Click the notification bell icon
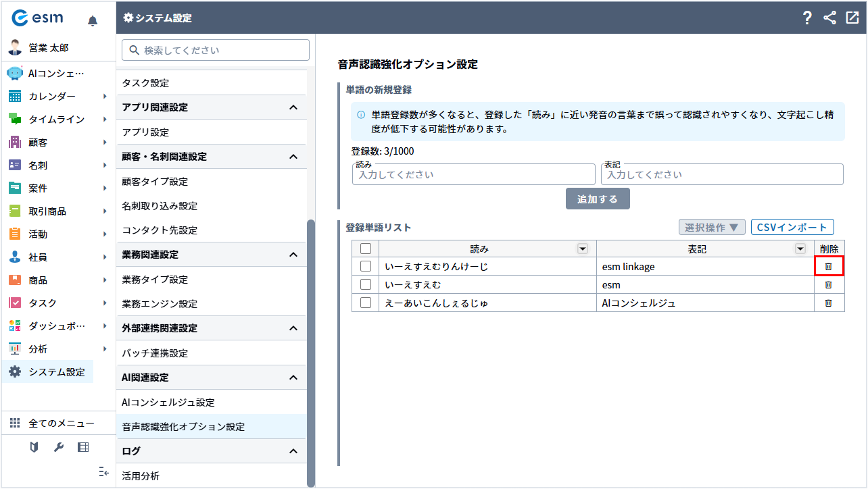 (93, 21)
